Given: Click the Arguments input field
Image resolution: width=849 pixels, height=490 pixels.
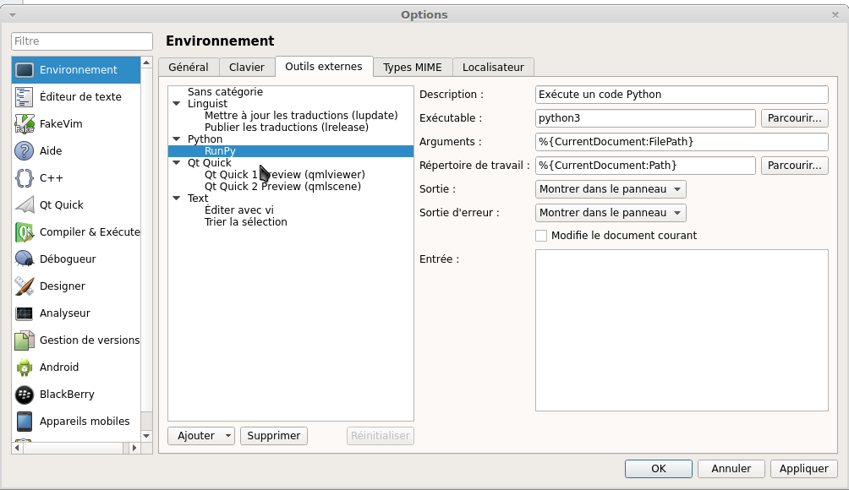Looking at the screenshot, I should tap(681, 142).
